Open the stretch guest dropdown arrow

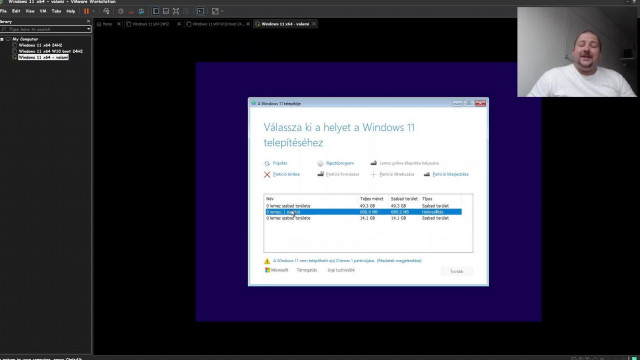point(222,11)
